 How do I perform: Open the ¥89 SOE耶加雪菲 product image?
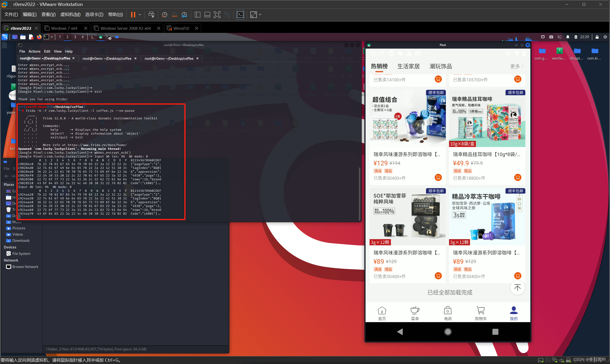pyautogui.click(x=408, y=217)
